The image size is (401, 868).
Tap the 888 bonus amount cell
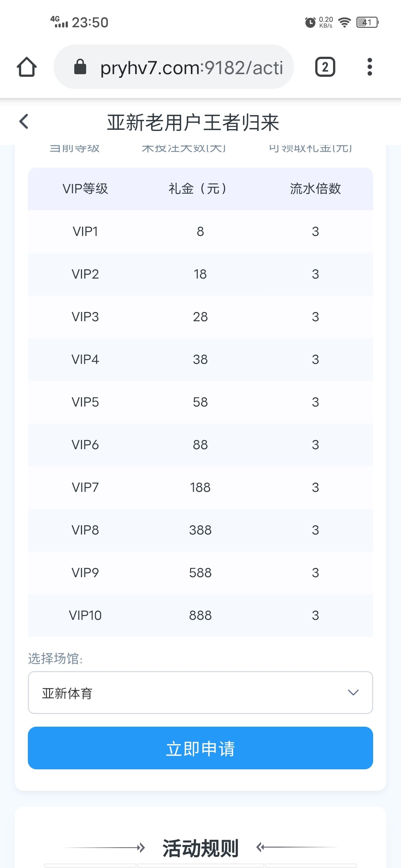click(x=200, y=615)
